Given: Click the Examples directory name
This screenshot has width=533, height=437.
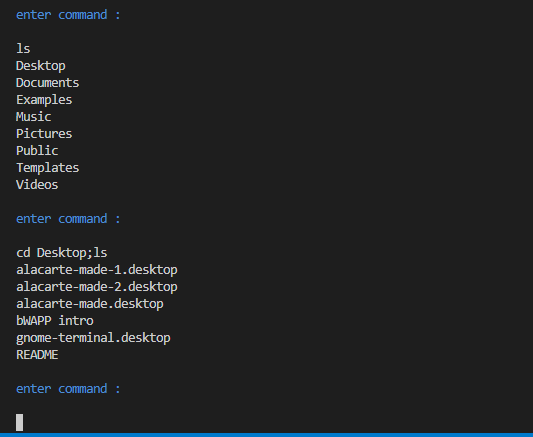Looking at the screenshot, I should pyautogui.click(x=44, y=100).
